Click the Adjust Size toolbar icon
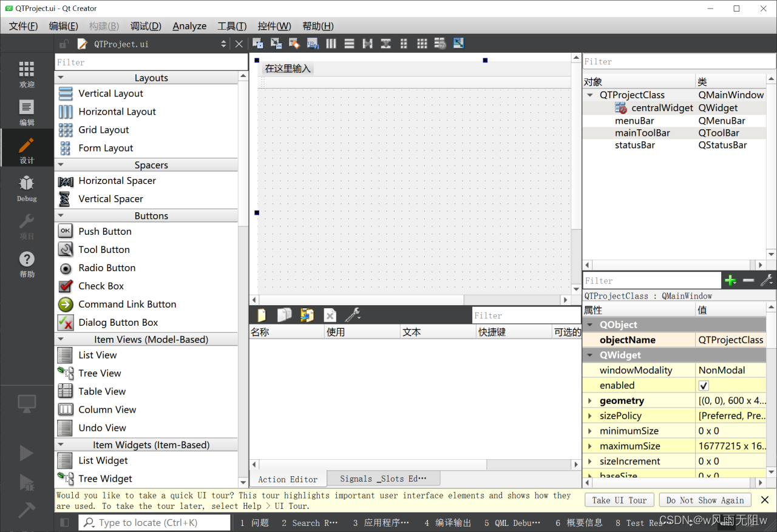Image resolution: width=777 pixels, height=532 pixels. (457, 43)
